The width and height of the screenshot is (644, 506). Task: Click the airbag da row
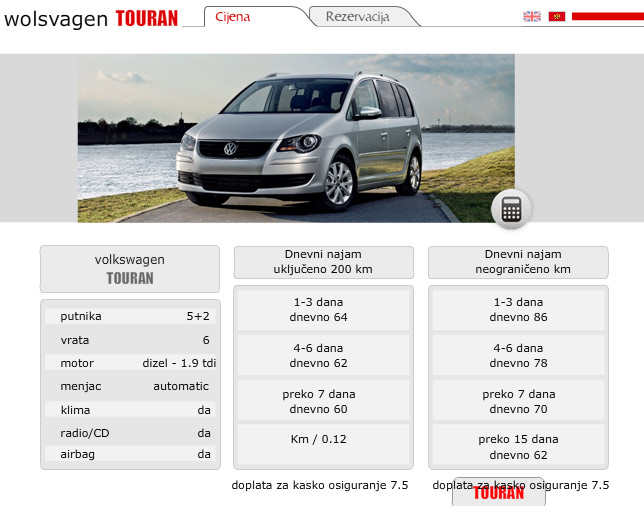pyautogui.click(x=131, y=454)
